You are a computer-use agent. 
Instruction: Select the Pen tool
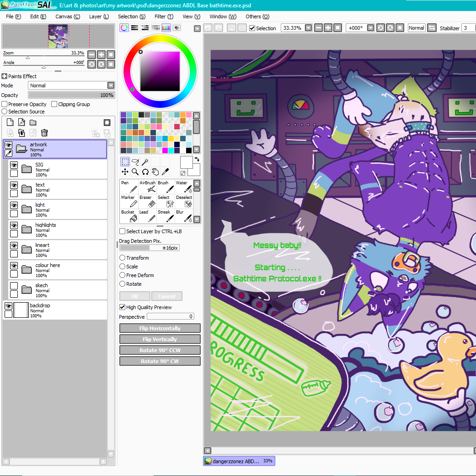coord(129,187)
